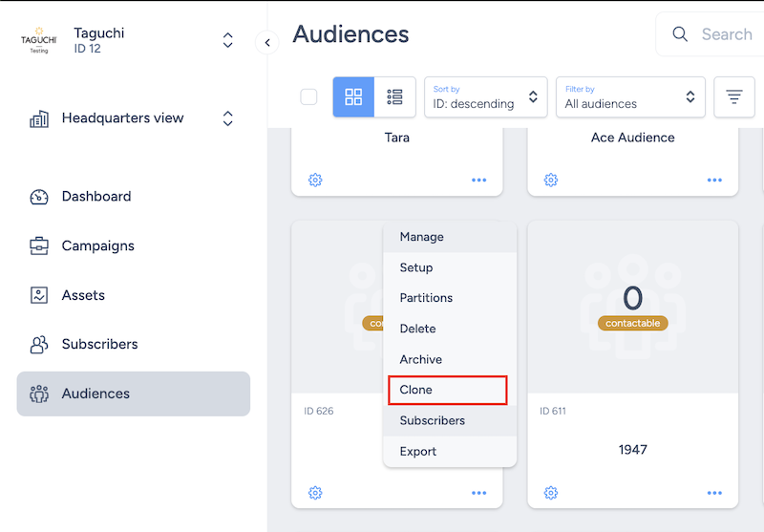Click the ID 611 label

553,412
